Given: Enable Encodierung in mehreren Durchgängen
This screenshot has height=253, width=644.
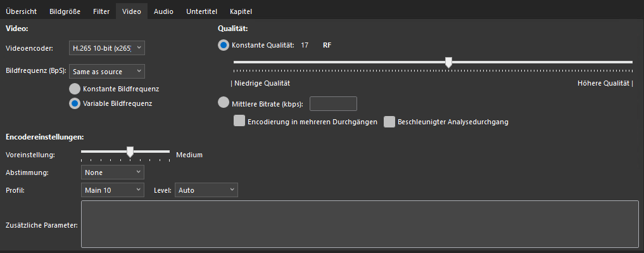Looking at the screenshot, I should [239, 121].
